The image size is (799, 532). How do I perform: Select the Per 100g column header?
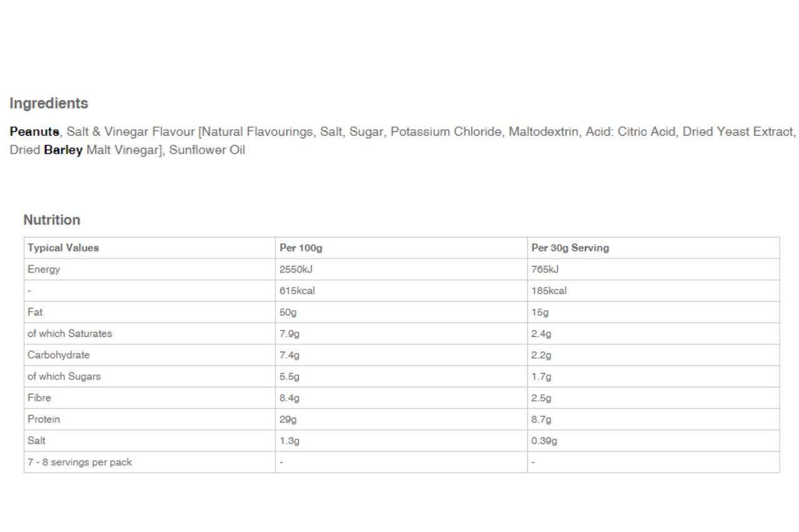[301, 248]
